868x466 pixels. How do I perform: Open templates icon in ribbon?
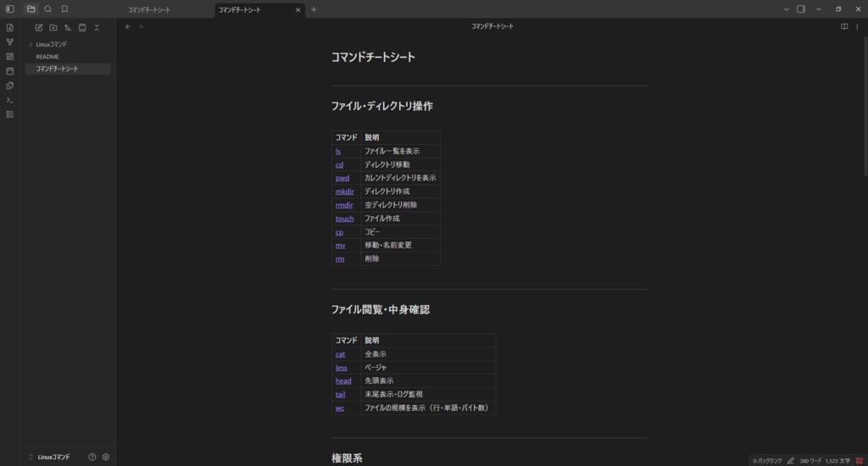[10, 86]
